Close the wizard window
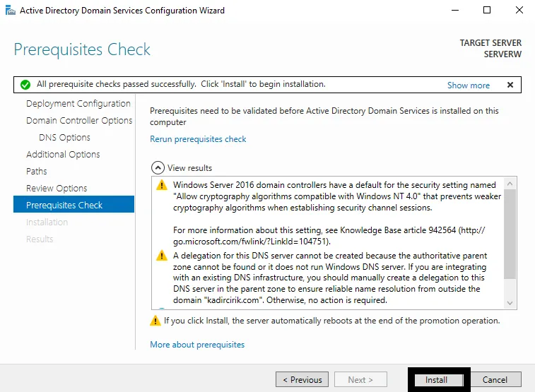The width and height of the screenshot is (535, 392). click(519, 10)
